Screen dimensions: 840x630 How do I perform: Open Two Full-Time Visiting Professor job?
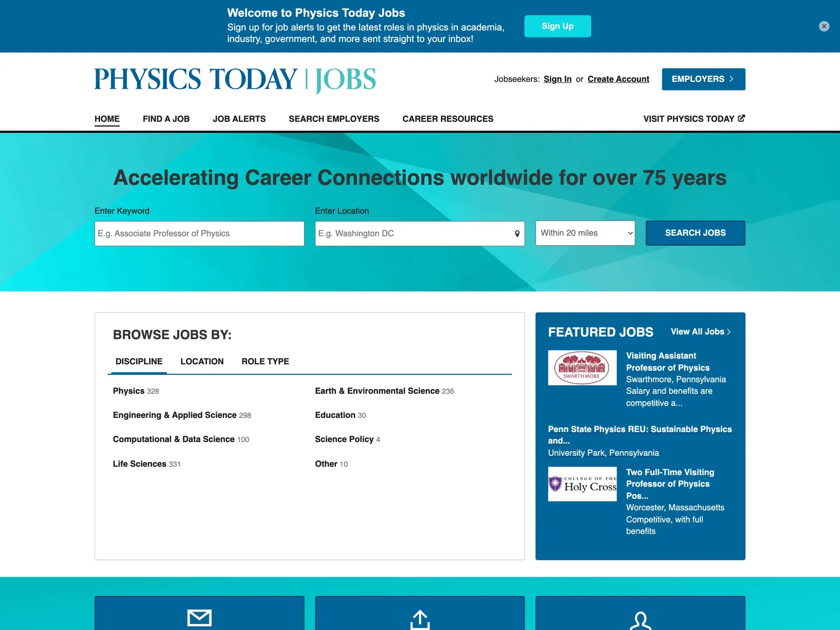pos(670,484)
